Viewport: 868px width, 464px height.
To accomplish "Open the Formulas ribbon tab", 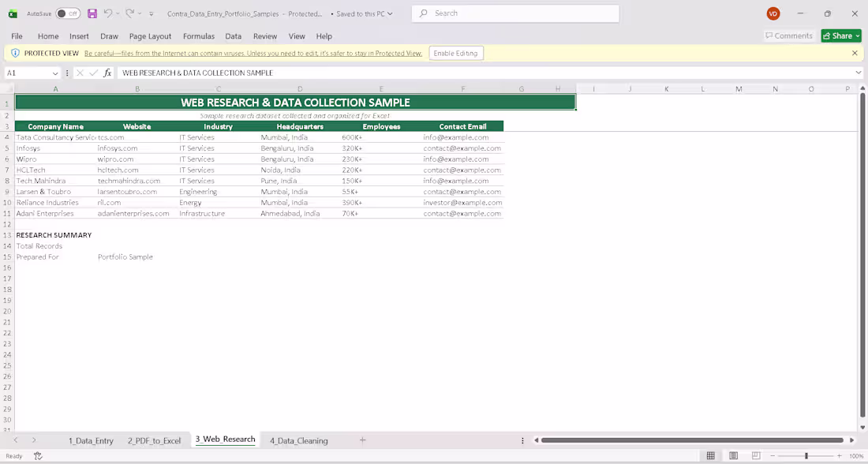I will point(199,36).
